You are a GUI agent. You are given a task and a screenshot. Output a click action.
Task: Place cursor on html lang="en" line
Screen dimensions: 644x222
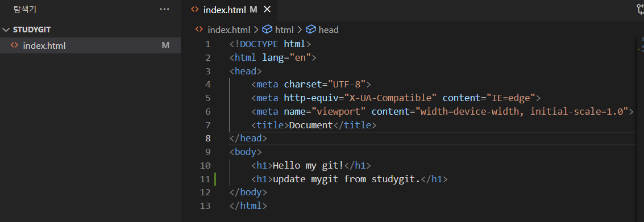pyautogui.click(x=273, y=57)
